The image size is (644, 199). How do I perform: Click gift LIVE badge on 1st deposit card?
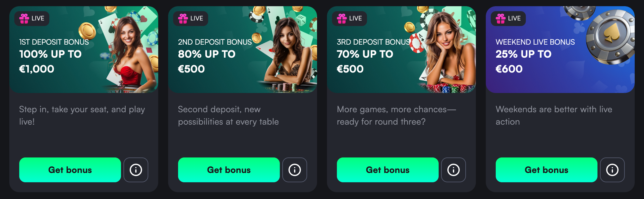click(32, 19)
